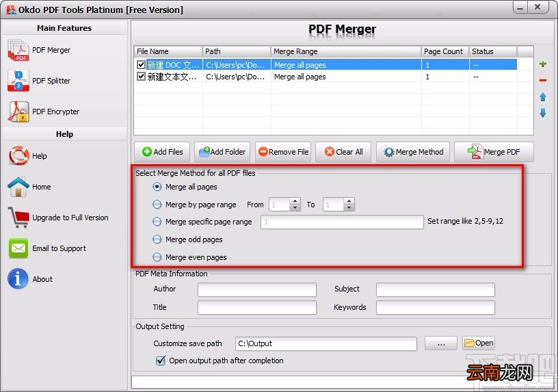The height and width of the screenshot is (392, 558).
Task: Click the From page number field
Action: [280, 205]
